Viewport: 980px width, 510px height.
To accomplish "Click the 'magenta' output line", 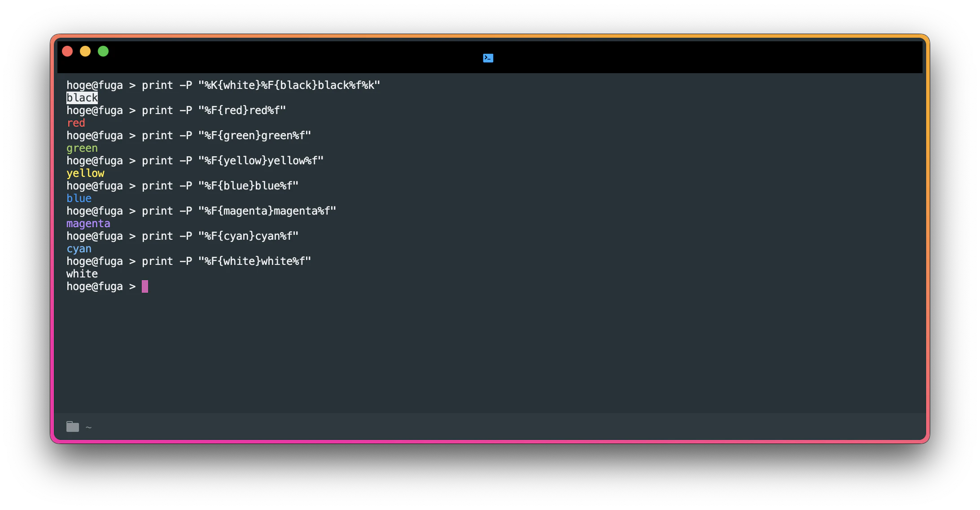I will (88, 224).
